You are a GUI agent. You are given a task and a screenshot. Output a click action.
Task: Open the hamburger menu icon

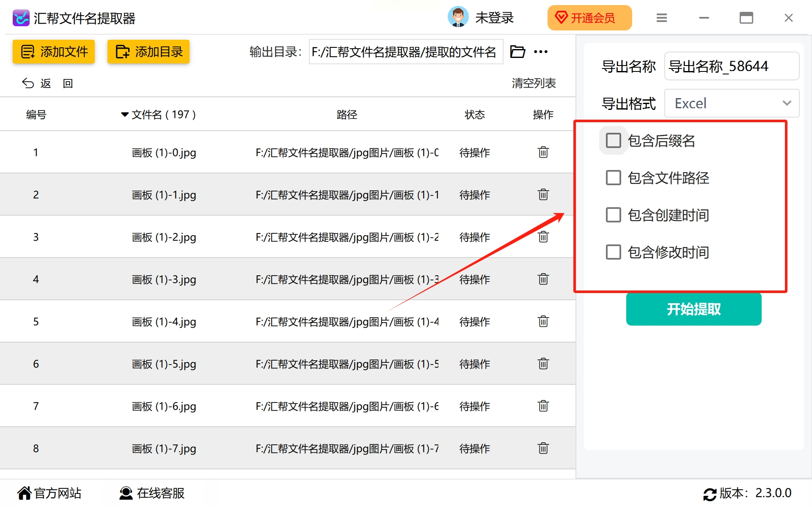661,18
